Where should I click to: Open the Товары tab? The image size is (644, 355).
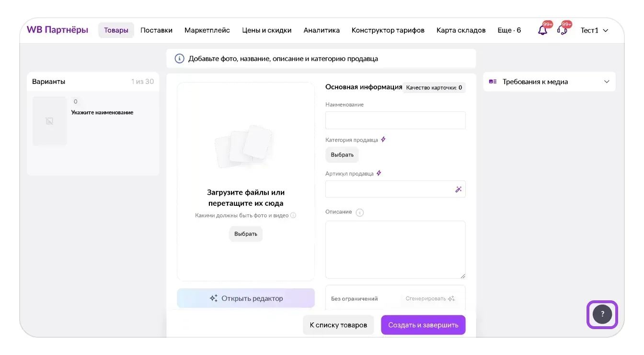[x=116, y=31]
